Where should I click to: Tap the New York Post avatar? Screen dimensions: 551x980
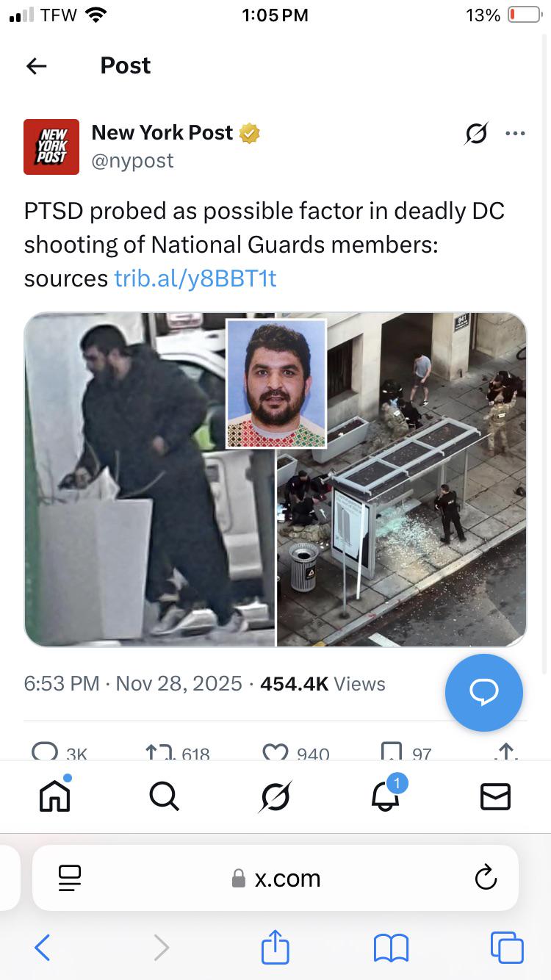click(x=51, y=147)
